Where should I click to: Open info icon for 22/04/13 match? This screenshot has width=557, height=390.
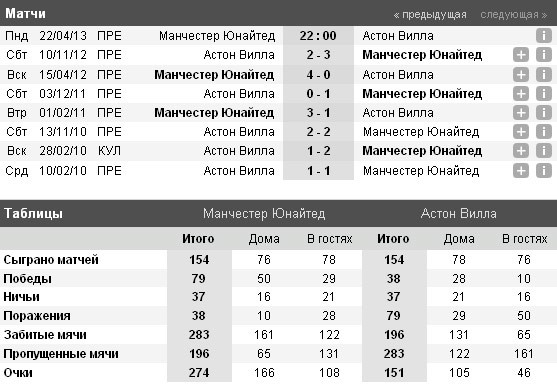pyautogui.click(x=544, y=36)
